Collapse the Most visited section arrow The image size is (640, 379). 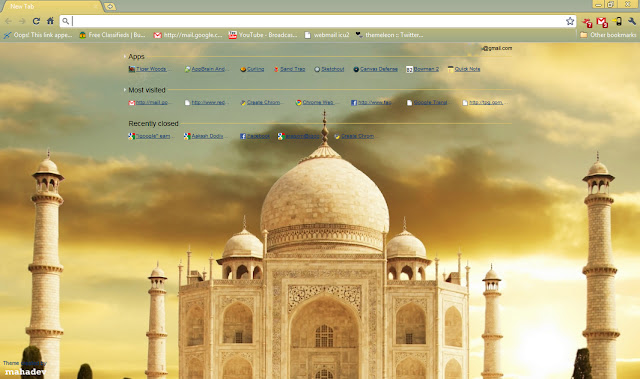pos(124,90)
